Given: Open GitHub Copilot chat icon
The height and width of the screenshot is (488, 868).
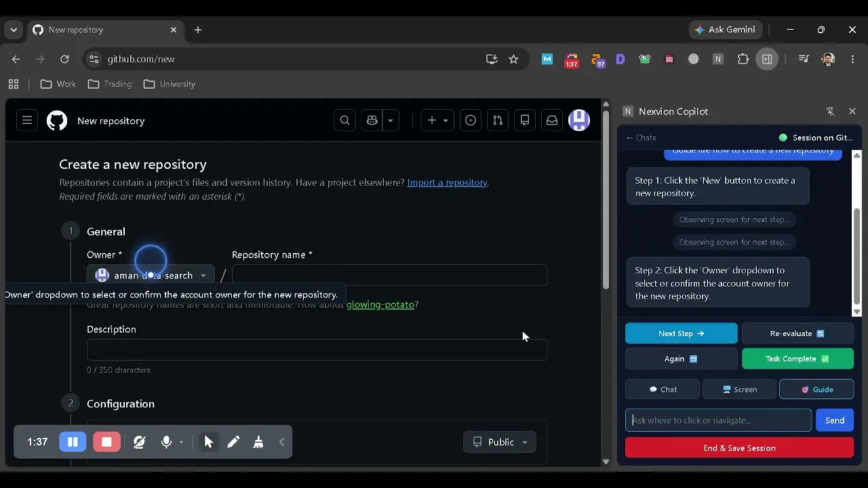Looking at the screenshot, I should (x=372, y=121).
